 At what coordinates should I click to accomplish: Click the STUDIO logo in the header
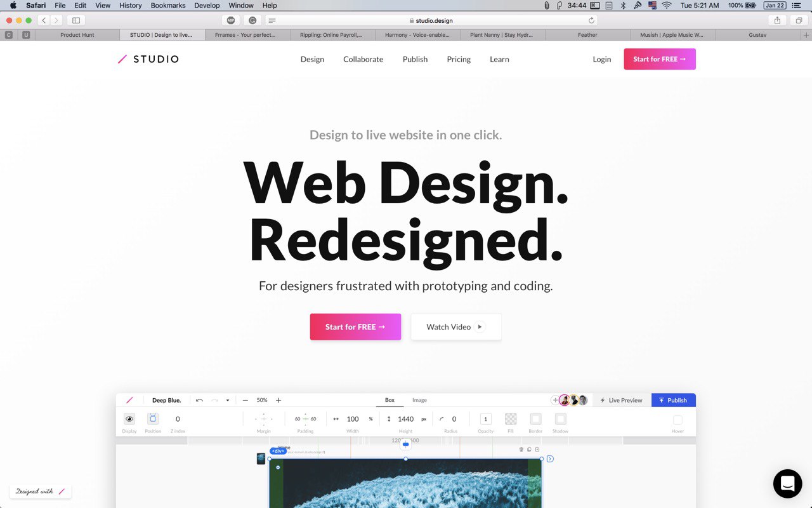pos(148,59)
